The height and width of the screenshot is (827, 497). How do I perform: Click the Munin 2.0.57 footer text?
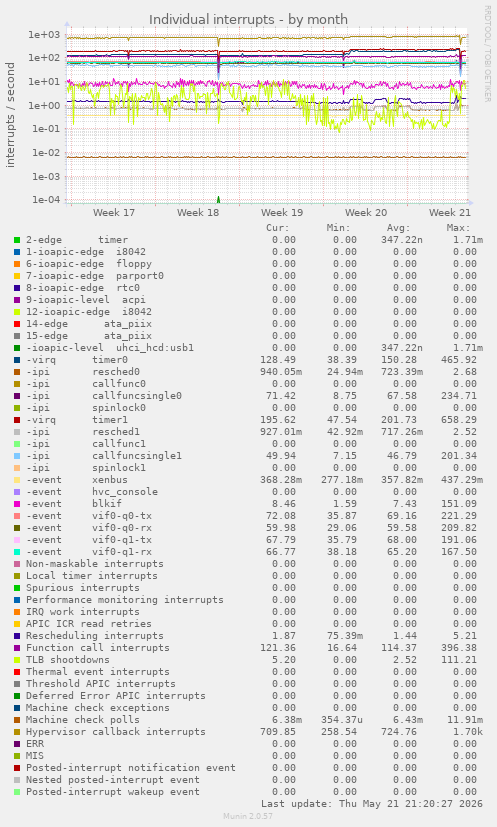coord(248,816)
